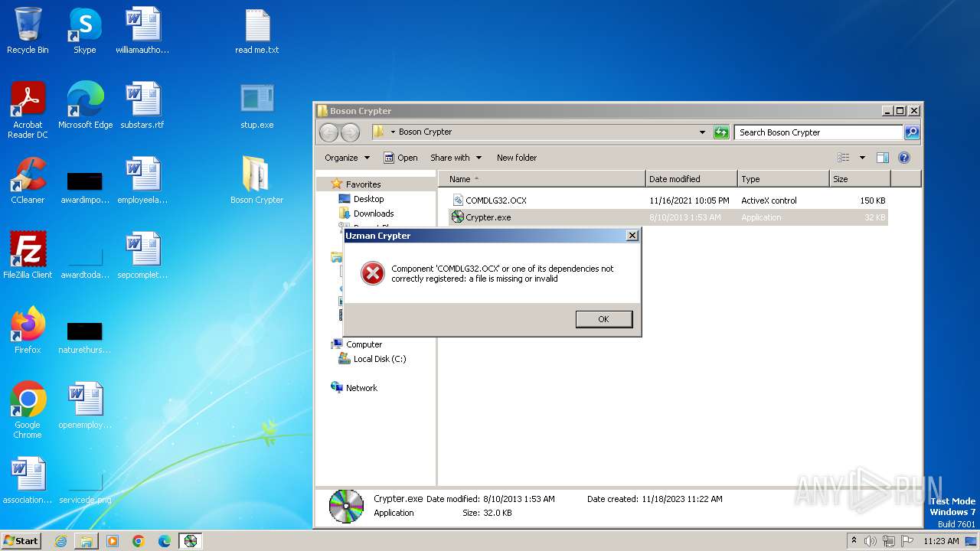Open the Skype desktop shortcut

point(84,31)
